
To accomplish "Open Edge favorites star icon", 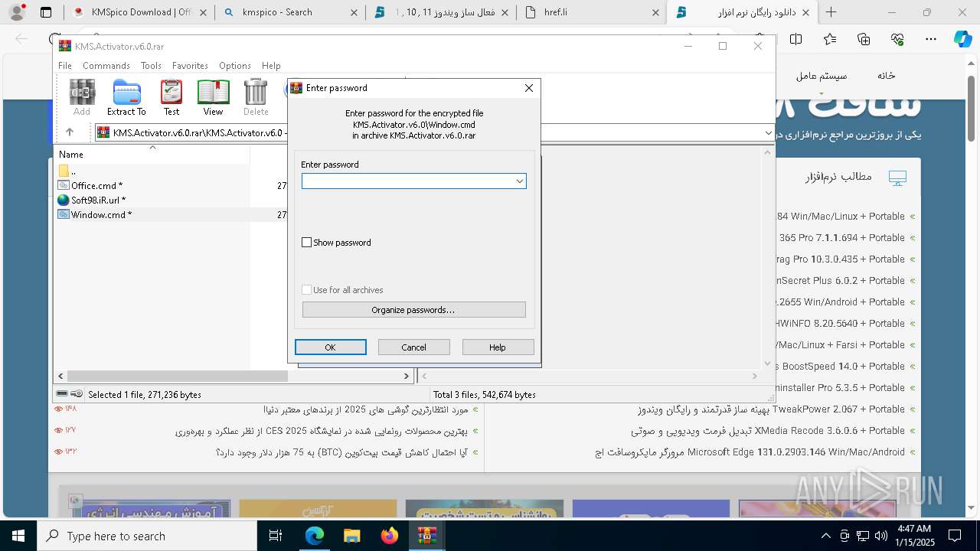I will pyautogui.click(x=830, y=39).
